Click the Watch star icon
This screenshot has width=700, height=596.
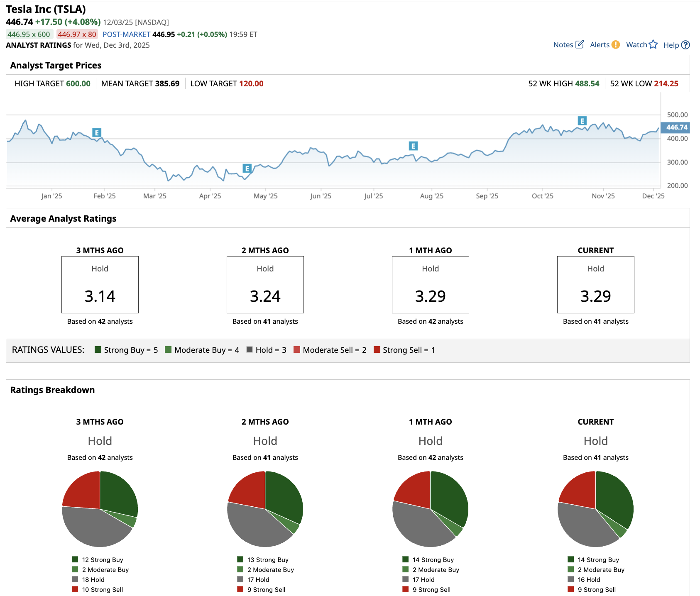(x=653, y=44)
